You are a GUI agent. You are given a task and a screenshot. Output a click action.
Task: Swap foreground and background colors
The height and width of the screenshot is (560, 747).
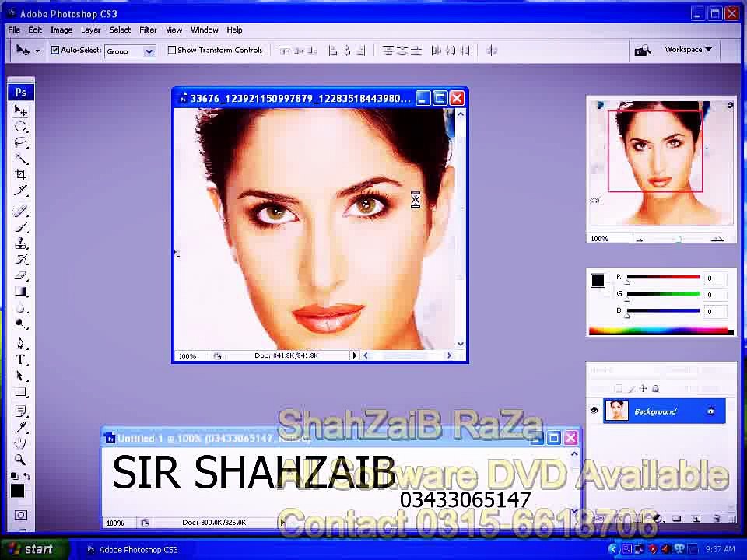(26, 476)
